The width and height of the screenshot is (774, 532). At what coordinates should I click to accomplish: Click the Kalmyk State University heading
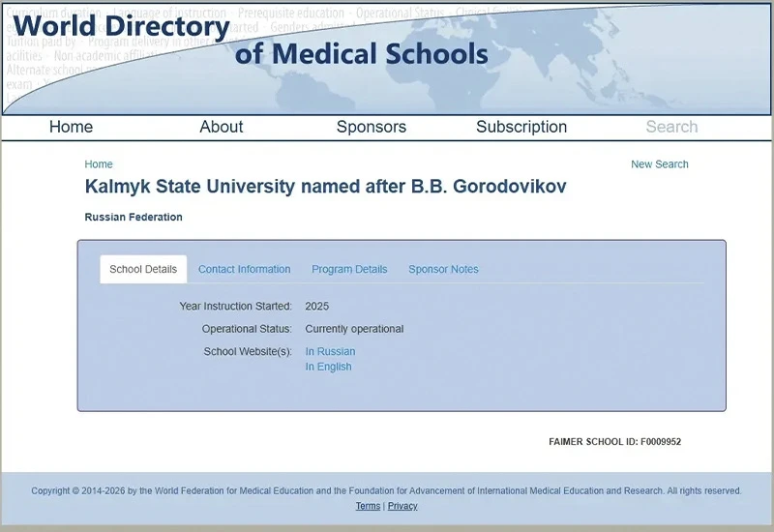[325, 187]
